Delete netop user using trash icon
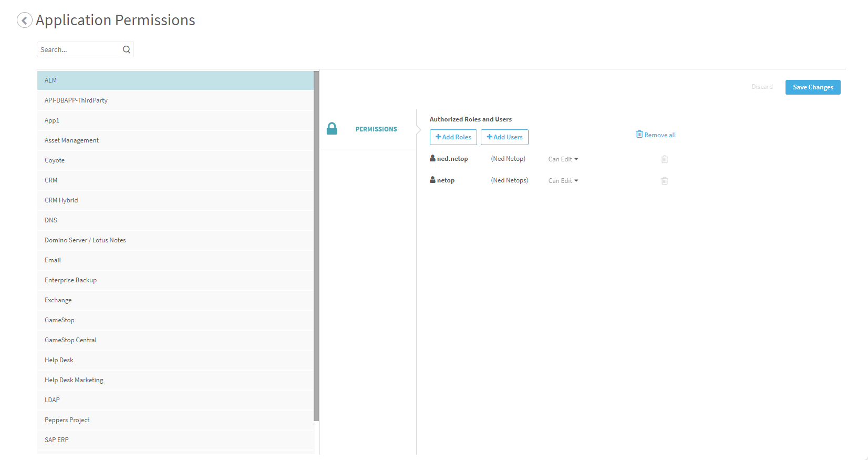The image size is (868, 460). [x=664, y=181]
